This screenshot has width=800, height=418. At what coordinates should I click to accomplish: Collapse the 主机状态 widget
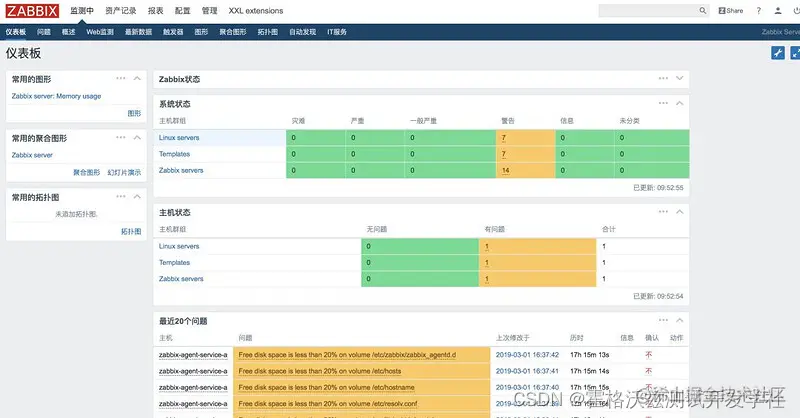click(680, 212)
